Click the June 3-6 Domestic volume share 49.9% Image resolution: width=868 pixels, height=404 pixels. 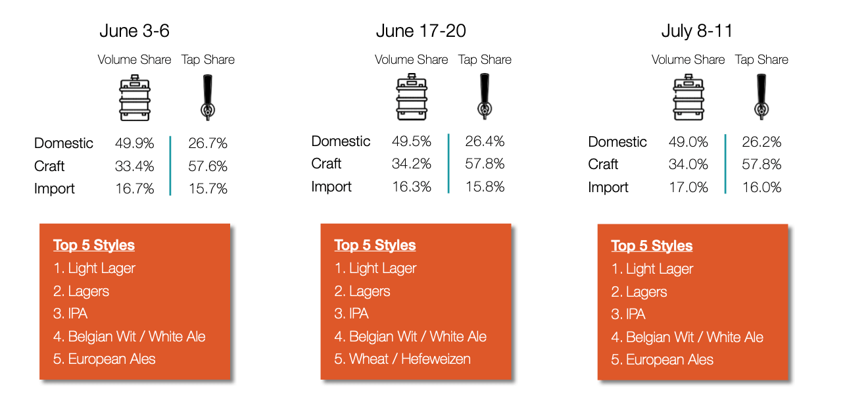click(135, 143)
